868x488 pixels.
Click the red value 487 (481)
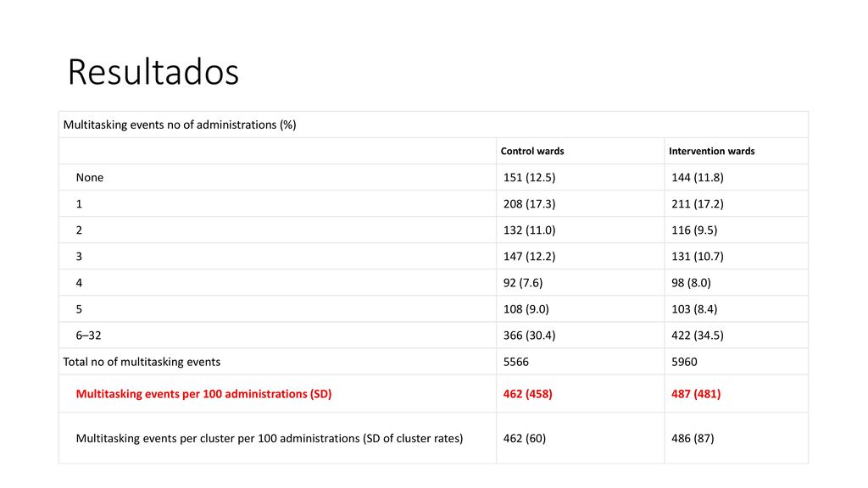(696, 394)
